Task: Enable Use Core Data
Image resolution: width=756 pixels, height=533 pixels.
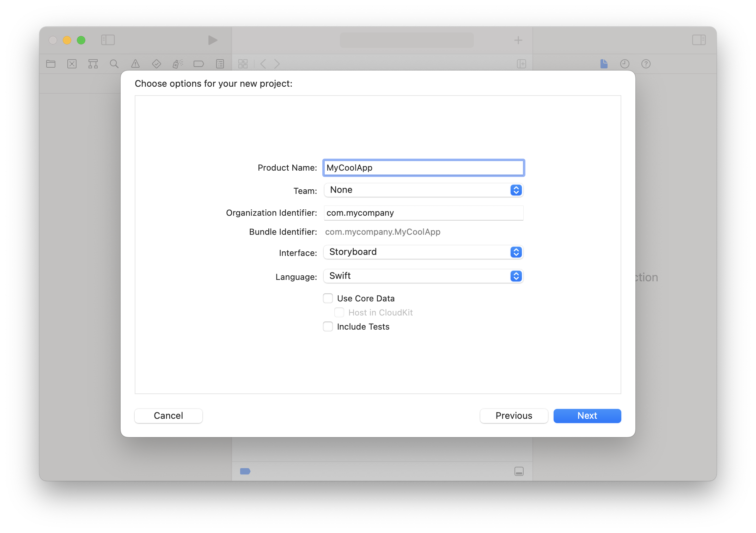Action: 328,298
